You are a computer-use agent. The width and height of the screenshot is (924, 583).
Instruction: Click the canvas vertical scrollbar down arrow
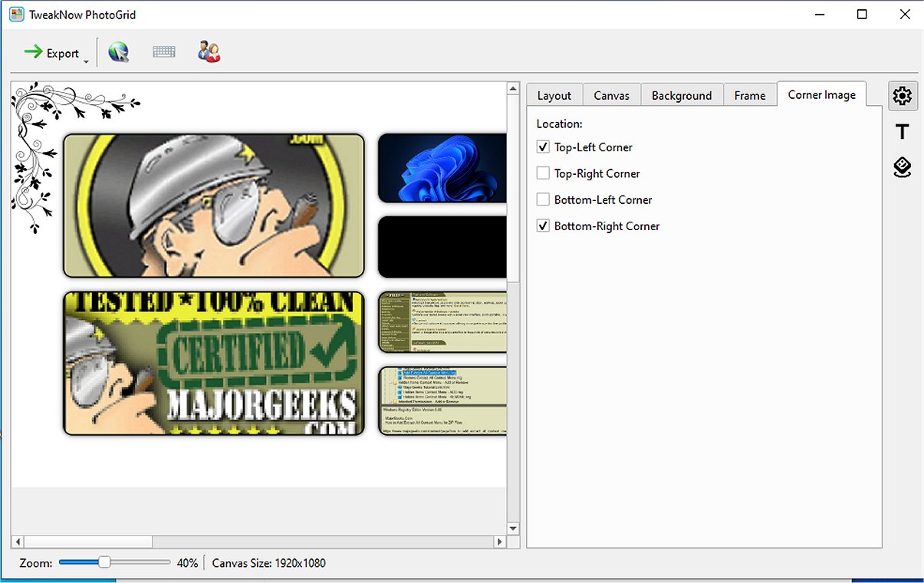click(x=513, y=528)
